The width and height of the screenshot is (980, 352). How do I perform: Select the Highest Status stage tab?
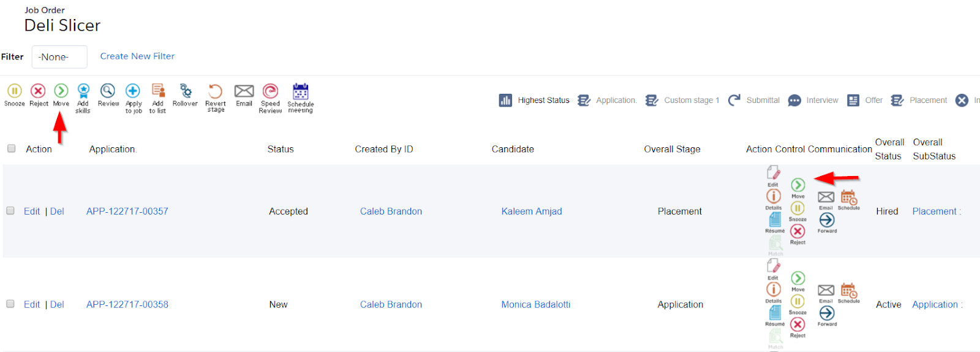[x=534, y=100]
